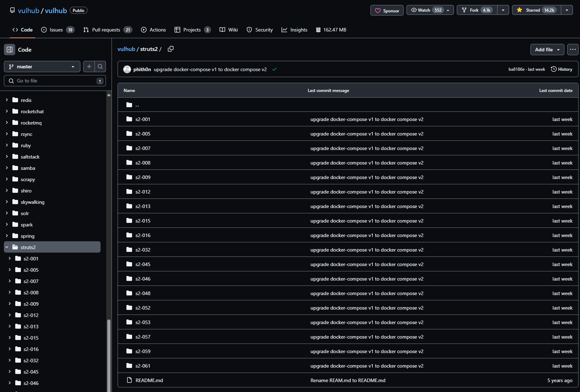Open the s2-059 folder in file list

pos(143,351)
